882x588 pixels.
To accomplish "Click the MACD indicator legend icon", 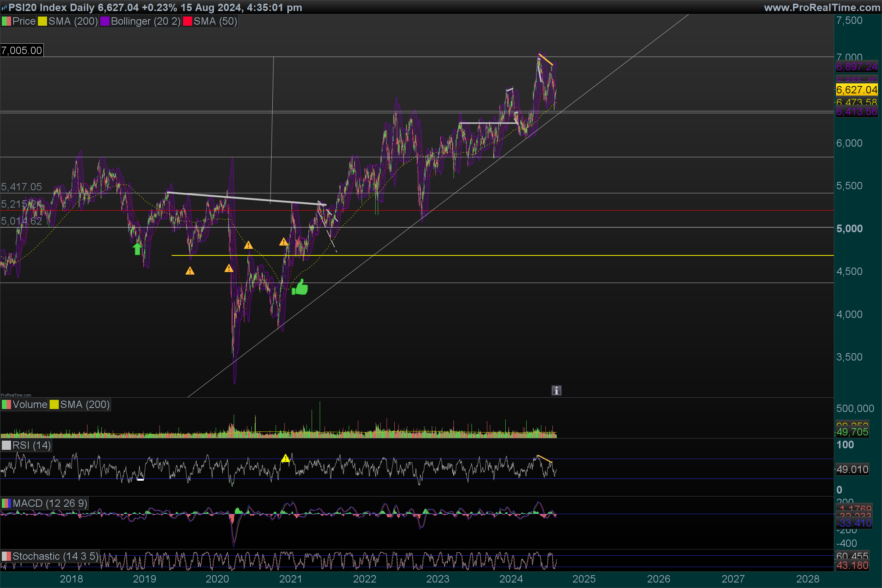I will click(6, 503).
